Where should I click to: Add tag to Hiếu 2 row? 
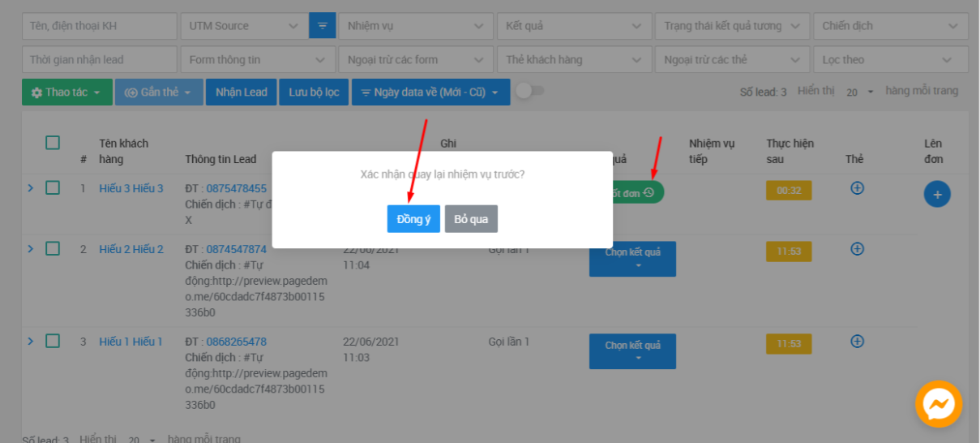857,249
